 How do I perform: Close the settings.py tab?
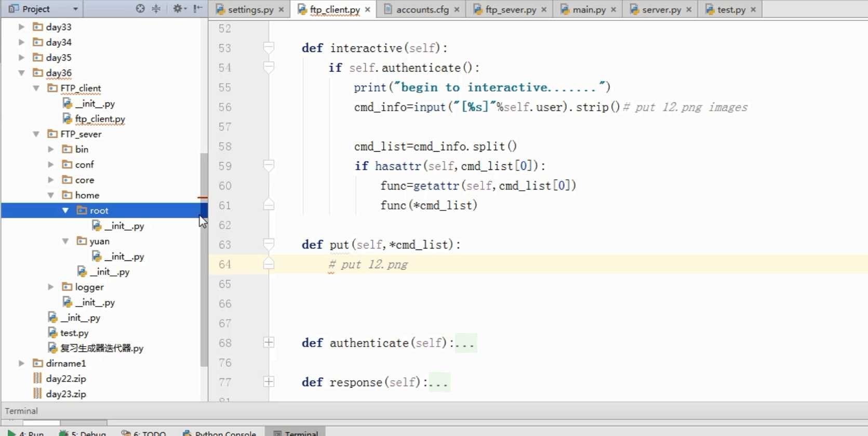(281, 9)
